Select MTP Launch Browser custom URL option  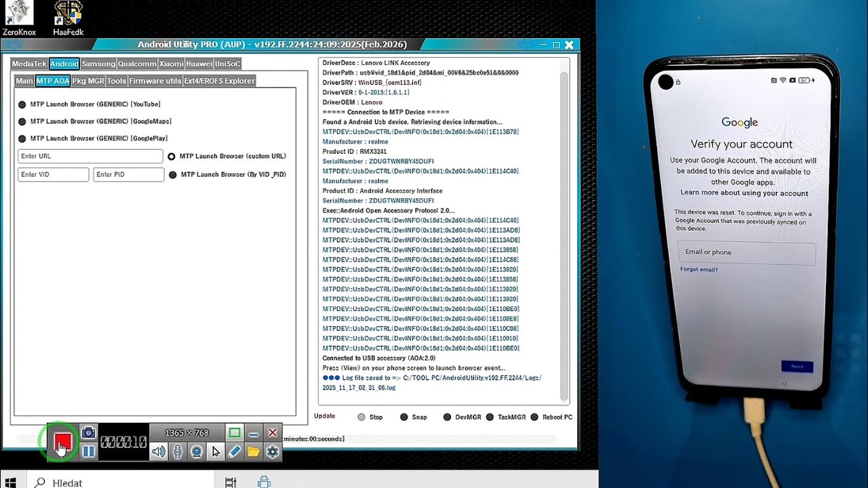point(172,157)
